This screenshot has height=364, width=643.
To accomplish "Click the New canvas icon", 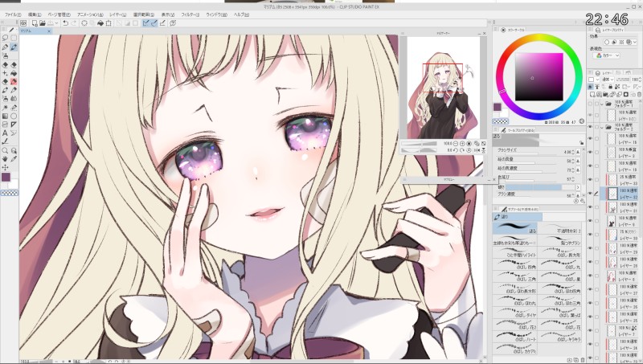I will (35, 23).
